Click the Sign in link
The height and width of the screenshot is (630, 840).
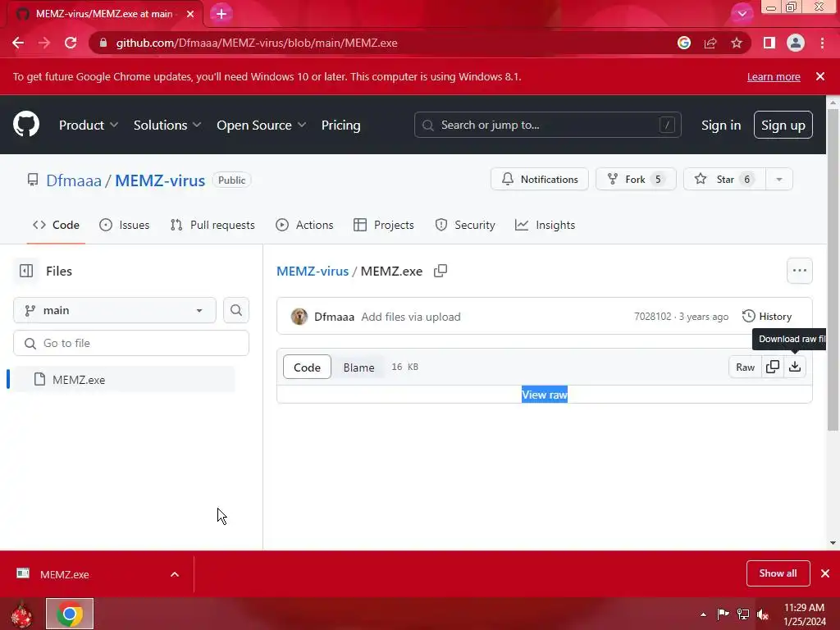point(721,125)
